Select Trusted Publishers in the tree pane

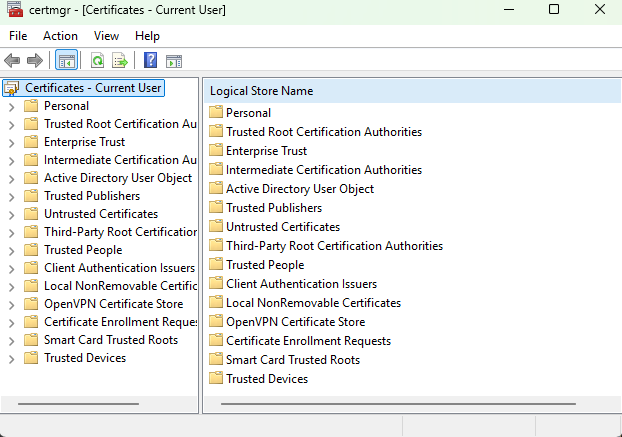[x=92, y=196]
